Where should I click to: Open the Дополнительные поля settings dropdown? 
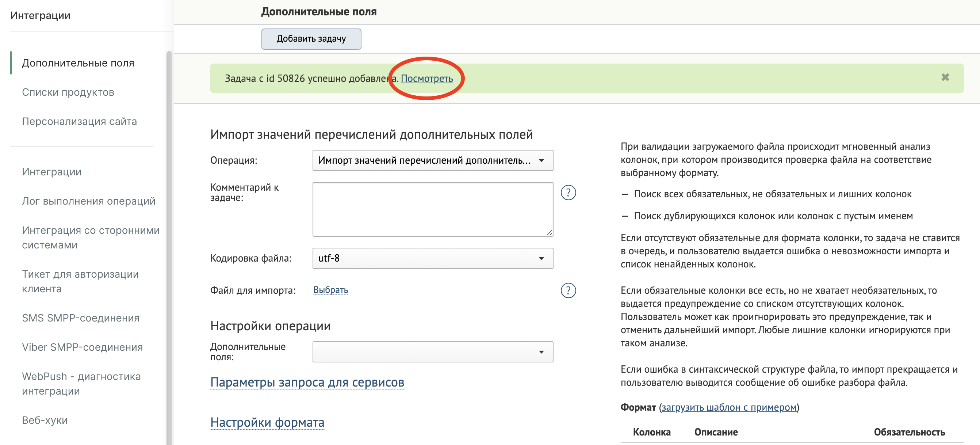(433, 352)
